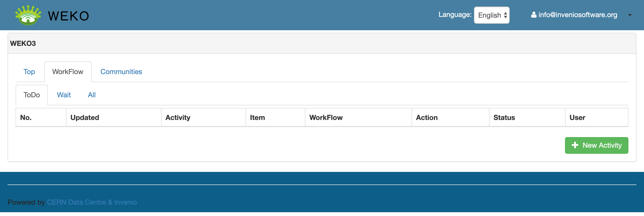Click the WorkFlow column header in table
The width and height of the screenshot is (644, 216).
(326, 118)
